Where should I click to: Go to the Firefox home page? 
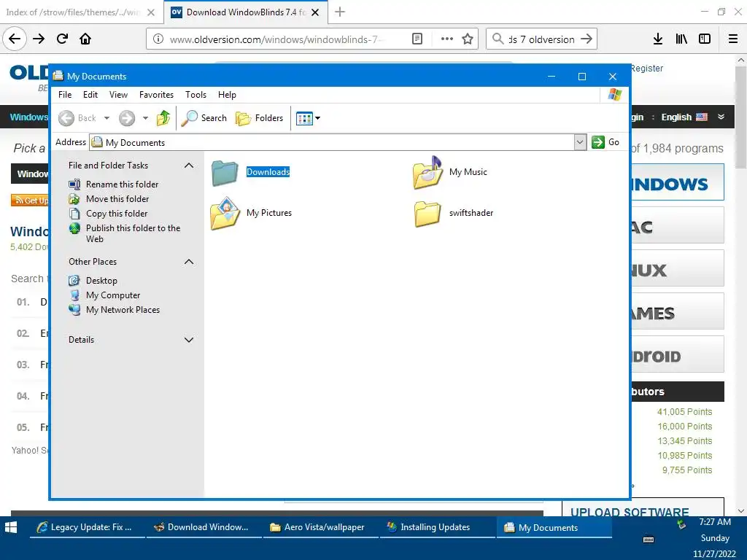85,39
